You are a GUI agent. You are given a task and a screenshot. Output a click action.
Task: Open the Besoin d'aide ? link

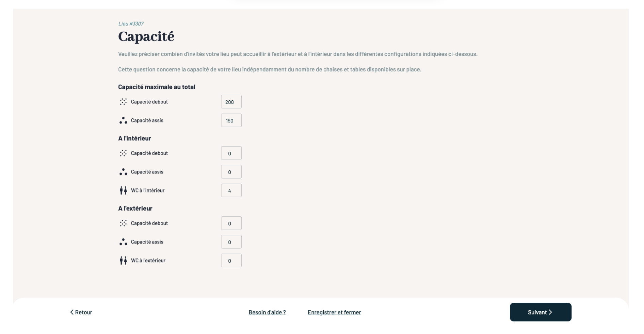[x=267, y=312]
